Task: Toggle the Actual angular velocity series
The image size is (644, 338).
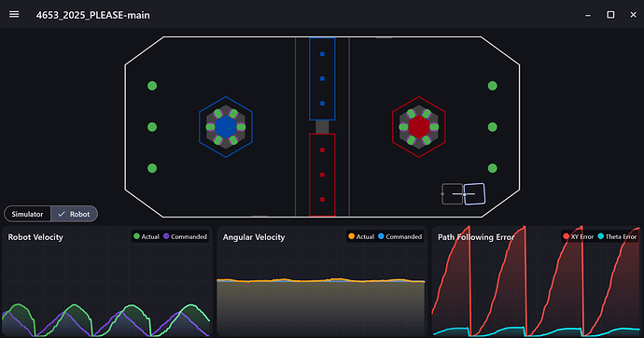Action: coord(361,236)
